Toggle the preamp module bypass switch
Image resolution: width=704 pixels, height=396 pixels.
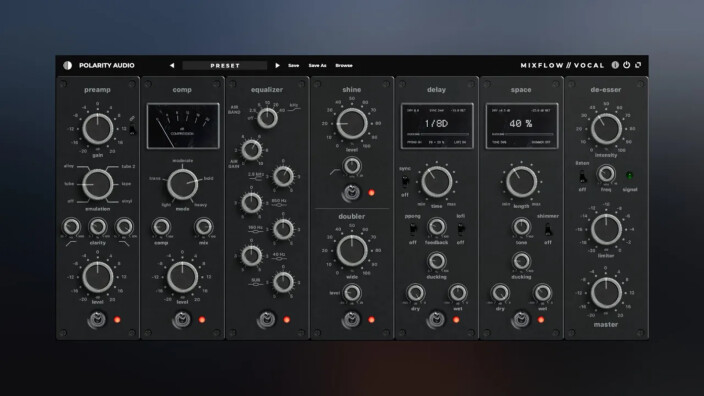tap(97, 320)
